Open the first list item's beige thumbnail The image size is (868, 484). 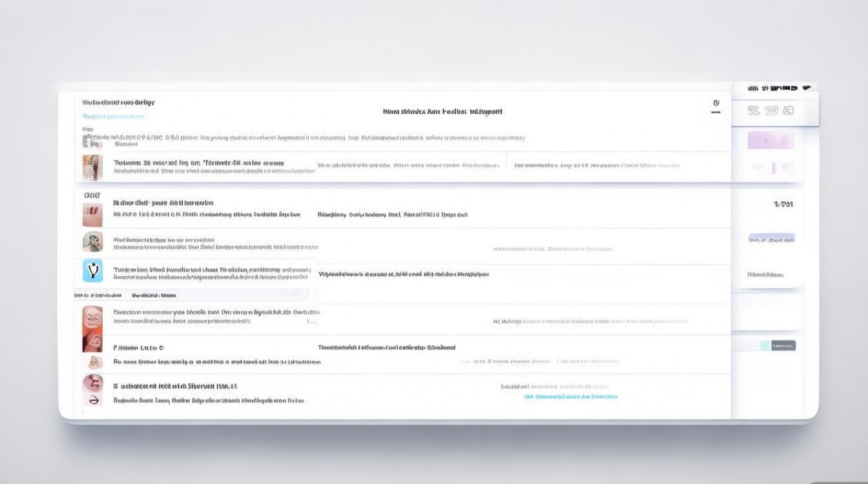92,167
